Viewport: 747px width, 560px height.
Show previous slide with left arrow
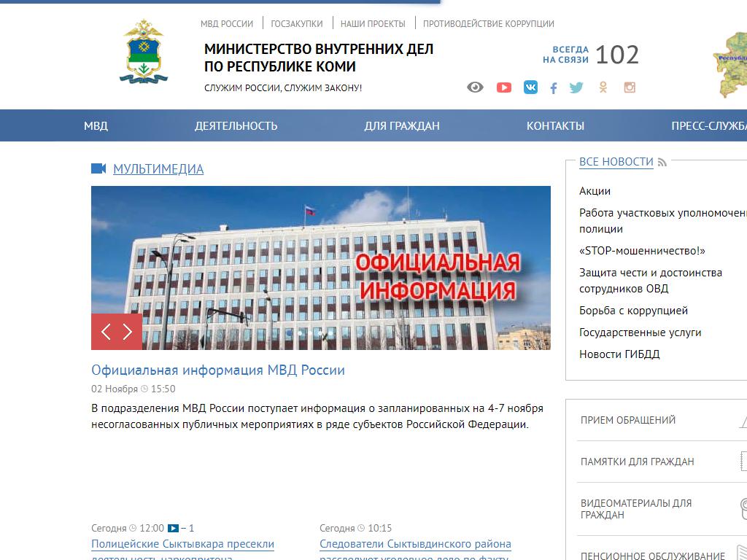[x=105, y=332]
